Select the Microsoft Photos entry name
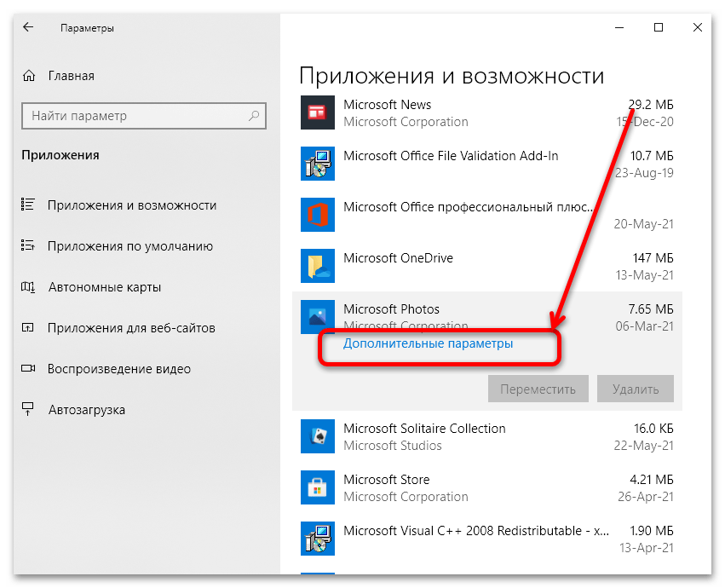The image size is (725, 588). pyautogui.click(x=391, y=309)
